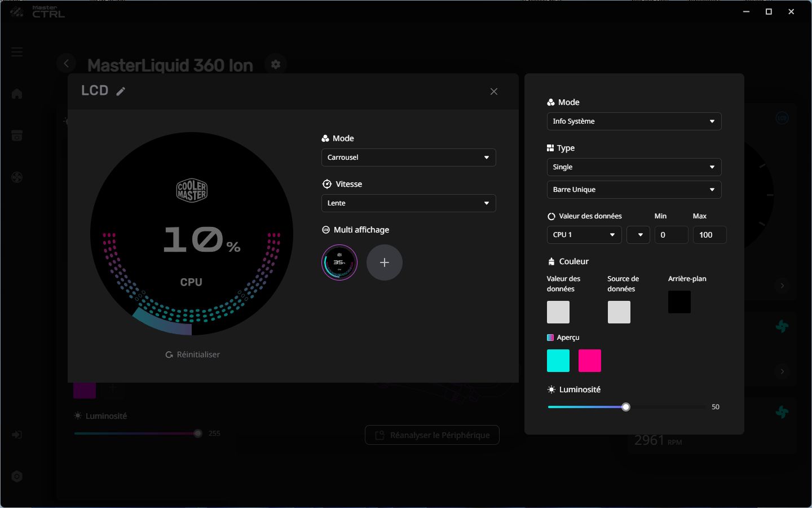Add a new display with plus button

click(x=385, y=262)
